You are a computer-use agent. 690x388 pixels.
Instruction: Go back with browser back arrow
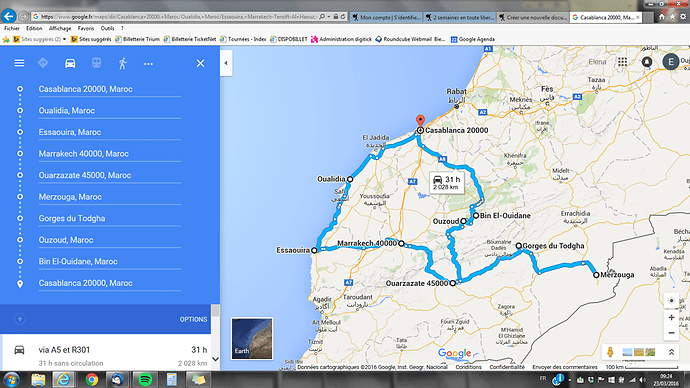click(x=9, y=16)
